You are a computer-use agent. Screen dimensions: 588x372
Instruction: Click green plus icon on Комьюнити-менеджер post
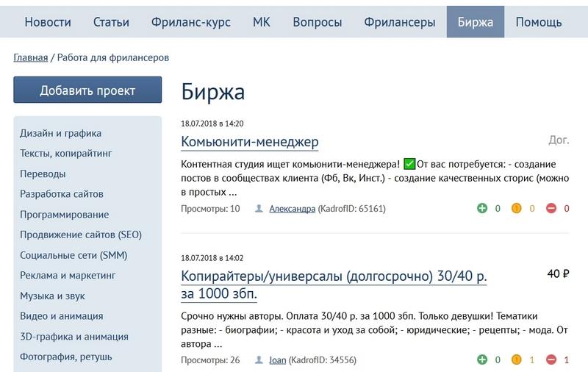tap(482, 209)
